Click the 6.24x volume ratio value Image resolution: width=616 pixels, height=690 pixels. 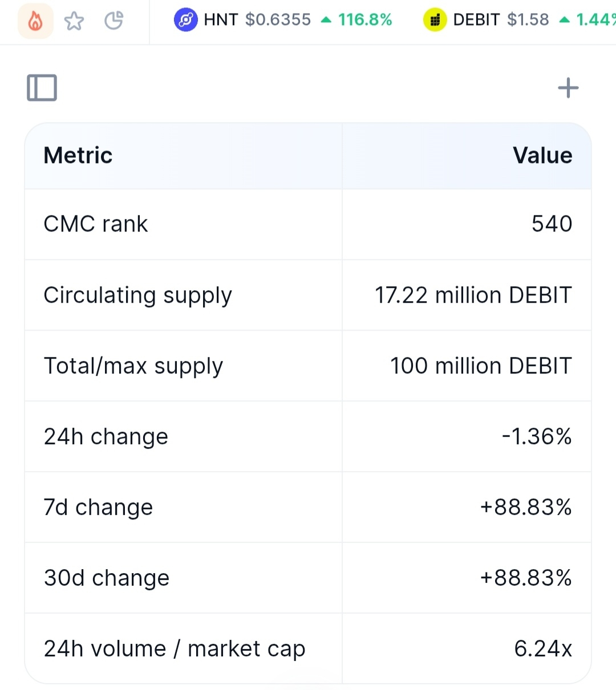point(543,649)
